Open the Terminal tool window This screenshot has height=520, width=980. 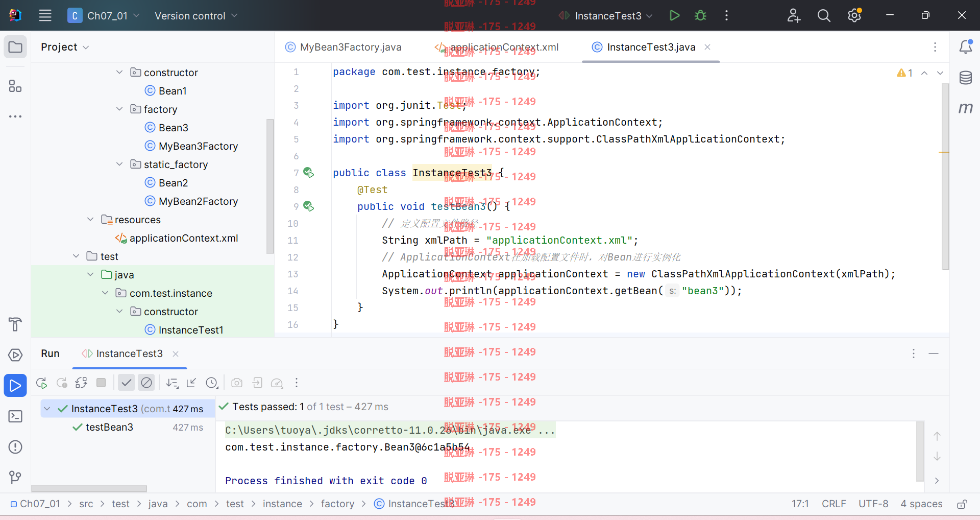pos(15,416)
